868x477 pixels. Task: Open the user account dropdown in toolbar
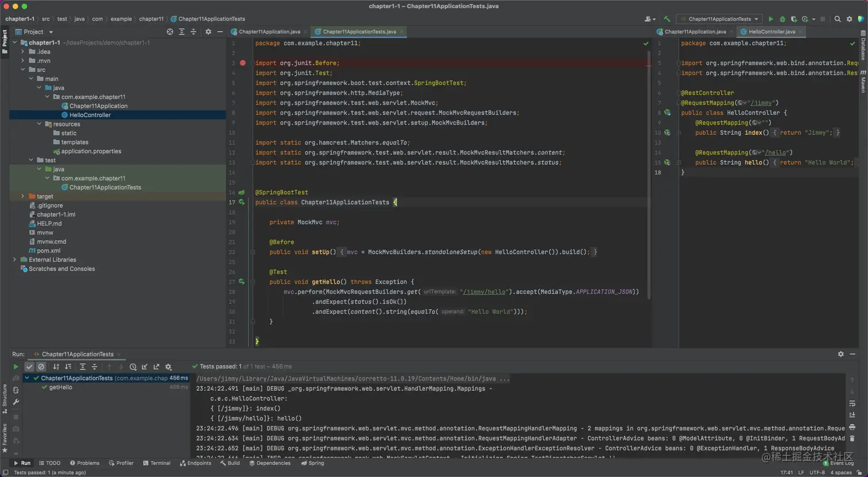[x=650, y=19]
